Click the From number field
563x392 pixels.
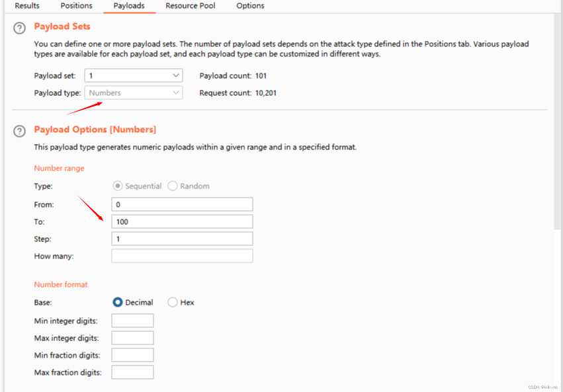click(x=182, y=205)
